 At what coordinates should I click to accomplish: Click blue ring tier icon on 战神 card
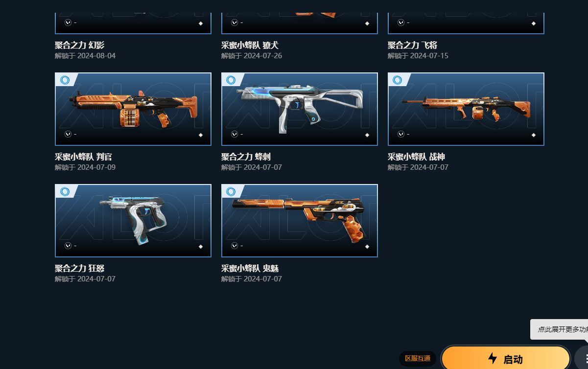398,80
